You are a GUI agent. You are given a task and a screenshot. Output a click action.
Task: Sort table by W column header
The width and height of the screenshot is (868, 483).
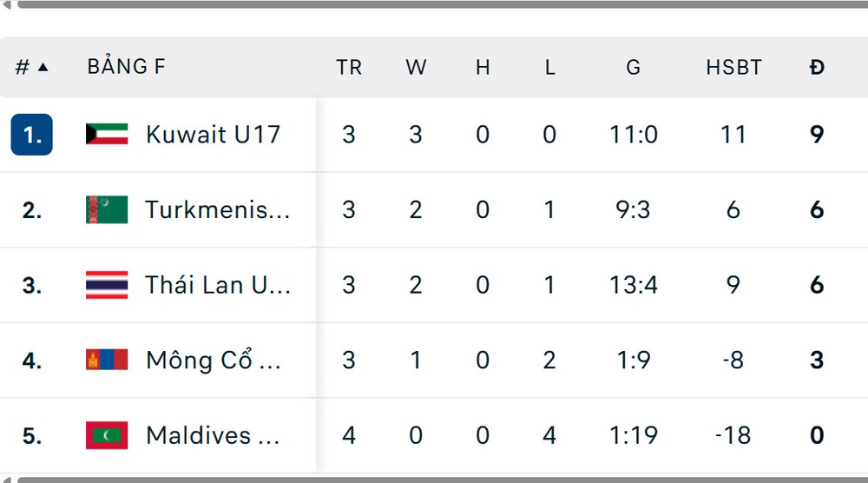pyautogui.click(x=416, y=67)
